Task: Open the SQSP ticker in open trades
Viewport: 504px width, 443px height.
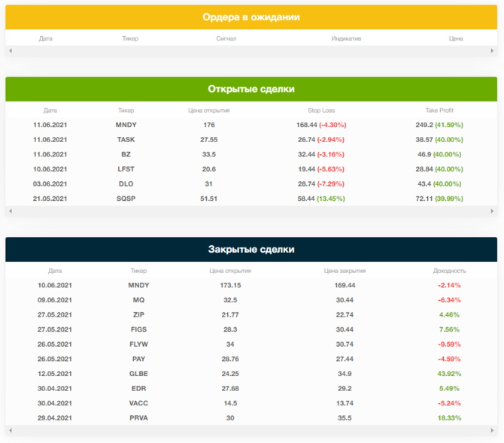Action: tap(126, 199)
